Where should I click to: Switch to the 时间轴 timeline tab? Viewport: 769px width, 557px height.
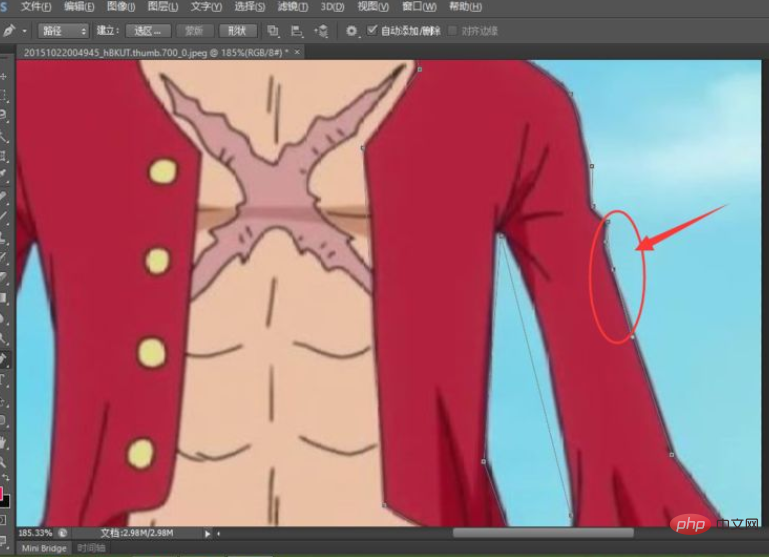point(91,548)
